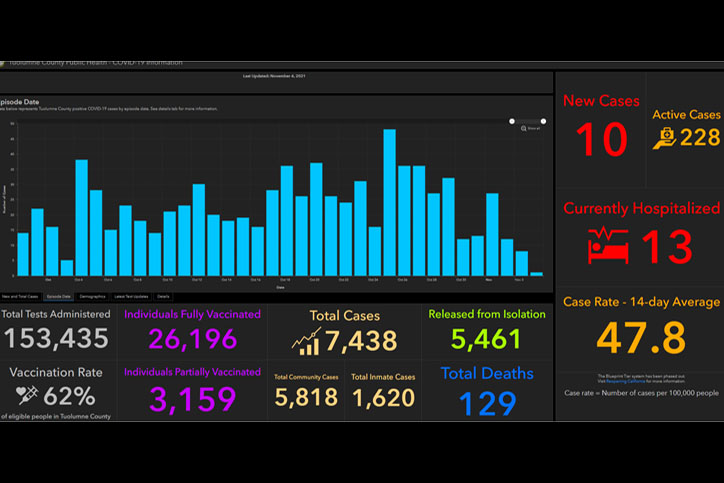Click the New Cases heading
This screenshot has width=724, height=483.
click(x=601, y=101)
